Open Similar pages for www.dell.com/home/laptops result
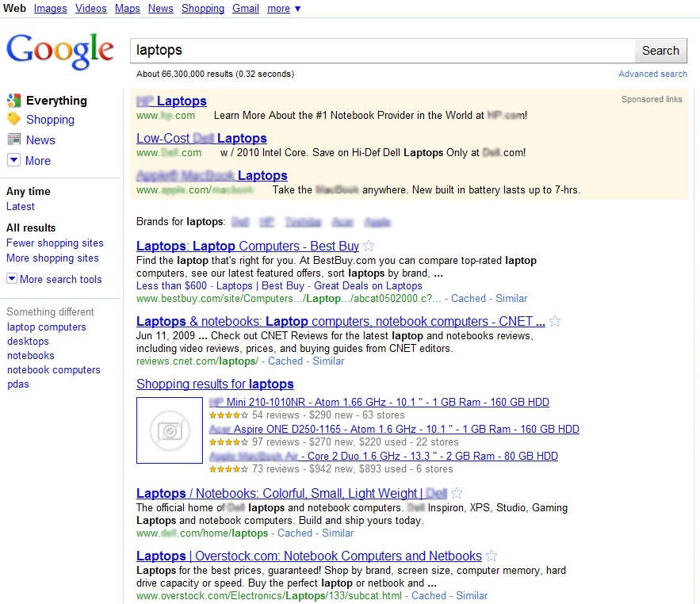 pyautogui.click(x=338, y=533)
